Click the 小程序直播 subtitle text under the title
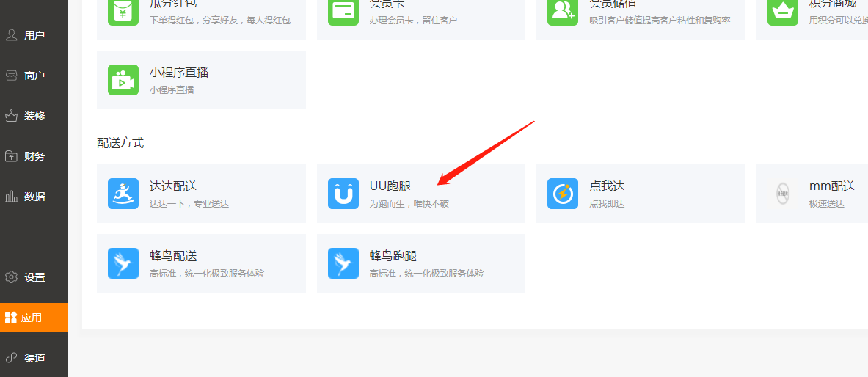 (172, 89)
